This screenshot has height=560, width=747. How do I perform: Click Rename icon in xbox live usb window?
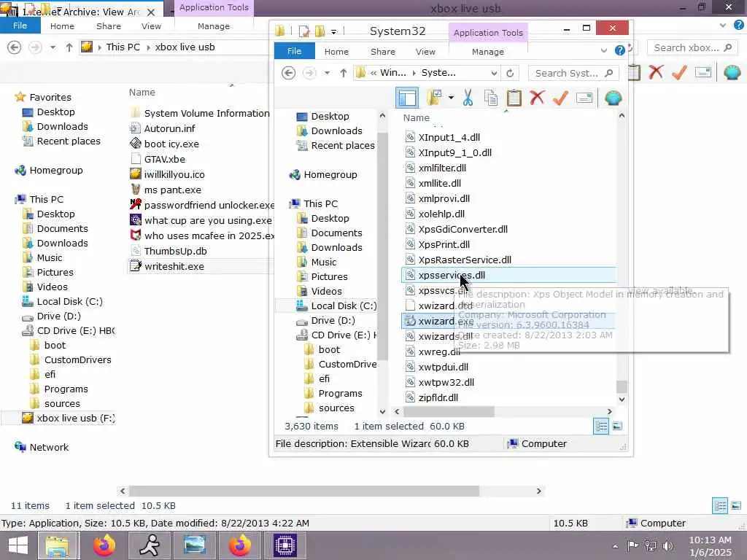pyautogui.click(x=703, y=72)
